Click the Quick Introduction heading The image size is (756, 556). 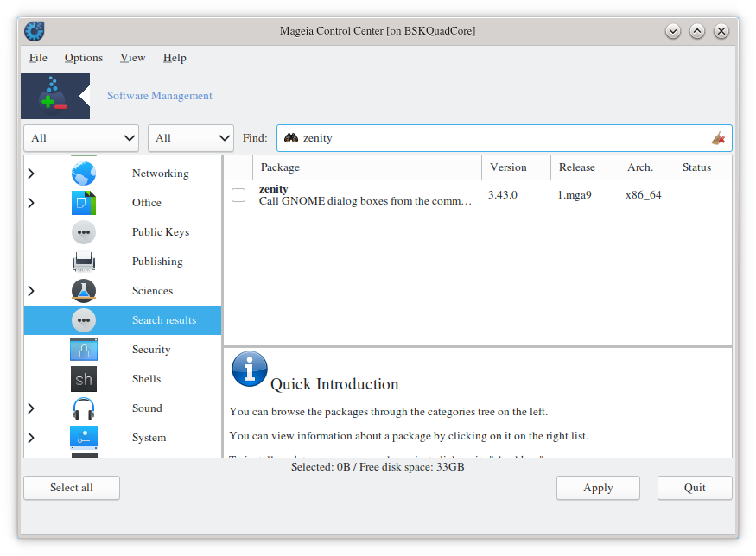(334, 384)
